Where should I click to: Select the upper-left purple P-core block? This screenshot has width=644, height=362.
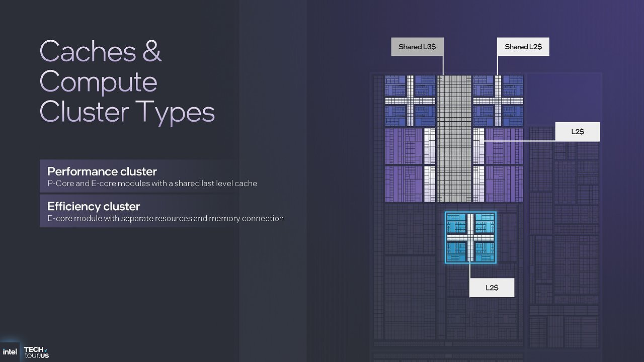click(410, 146)
